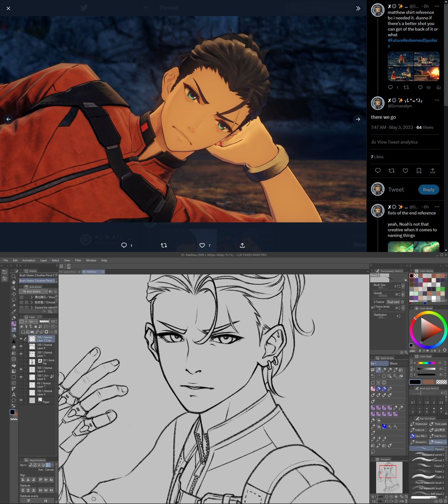Select the Eyedropper tool
Image resolution: width=448 pixels, height=504 pixels.
(x=13, y=312)
